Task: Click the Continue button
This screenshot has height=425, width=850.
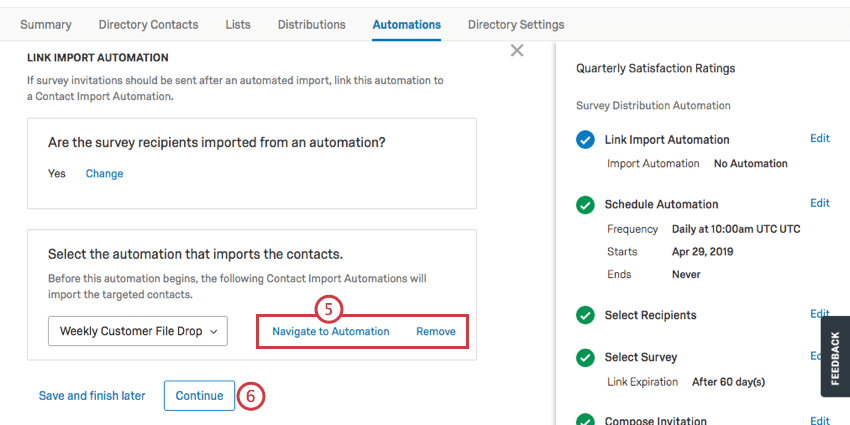Action: click(199, 396)
